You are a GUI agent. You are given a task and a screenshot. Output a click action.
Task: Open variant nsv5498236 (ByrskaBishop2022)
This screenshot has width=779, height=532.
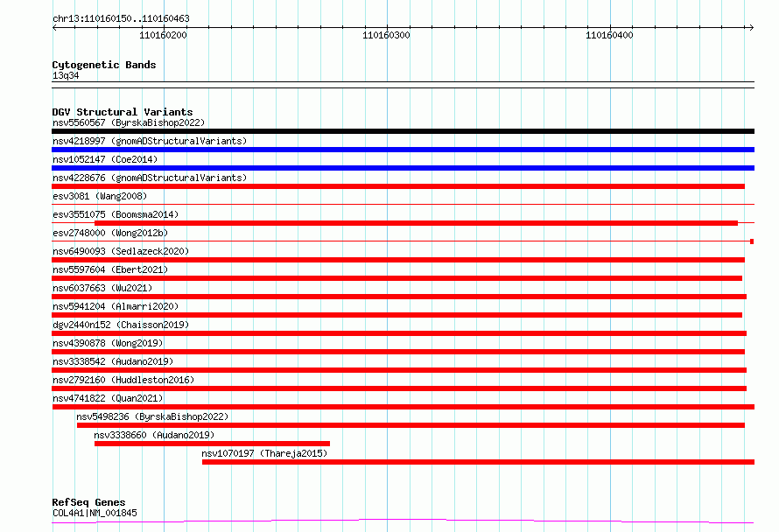click(152, 416)
